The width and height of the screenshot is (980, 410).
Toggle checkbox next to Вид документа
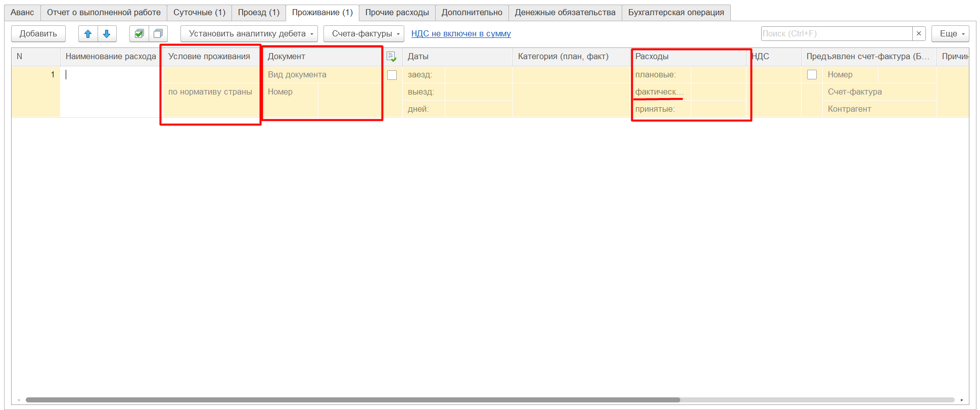click(x=392, y=75)
